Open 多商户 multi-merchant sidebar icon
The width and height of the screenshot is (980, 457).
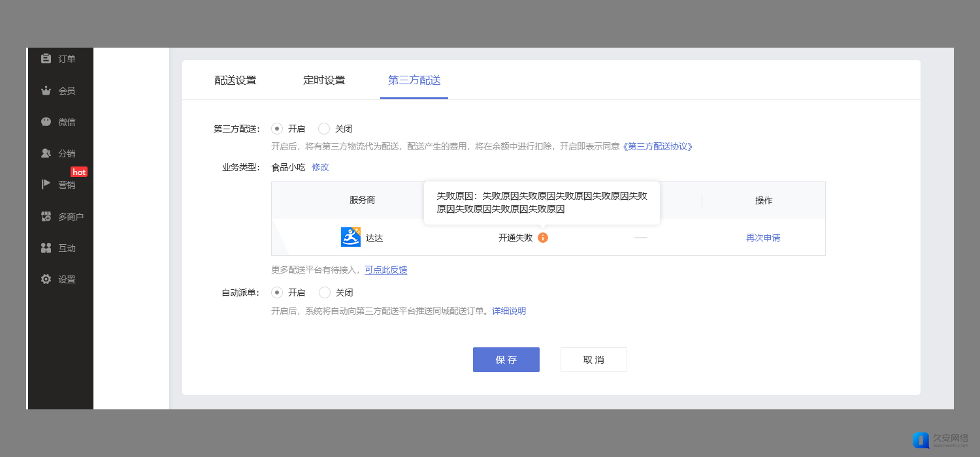46,216
